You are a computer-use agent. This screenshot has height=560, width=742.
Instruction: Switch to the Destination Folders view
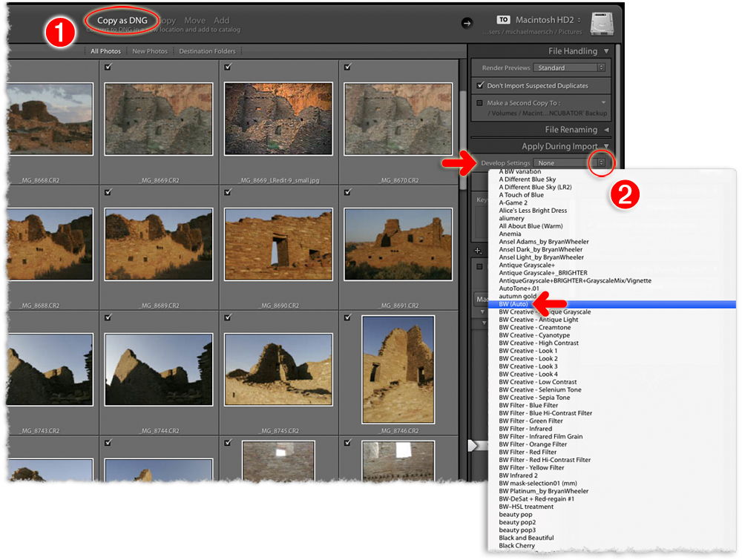(207, 51)
